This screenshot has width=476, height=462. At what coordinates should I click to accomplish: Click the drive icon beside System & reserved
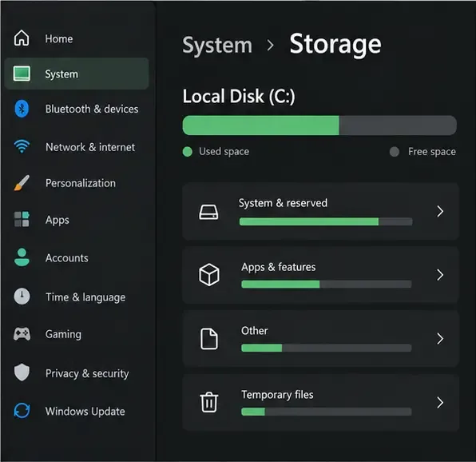click(x=208, y=212)
